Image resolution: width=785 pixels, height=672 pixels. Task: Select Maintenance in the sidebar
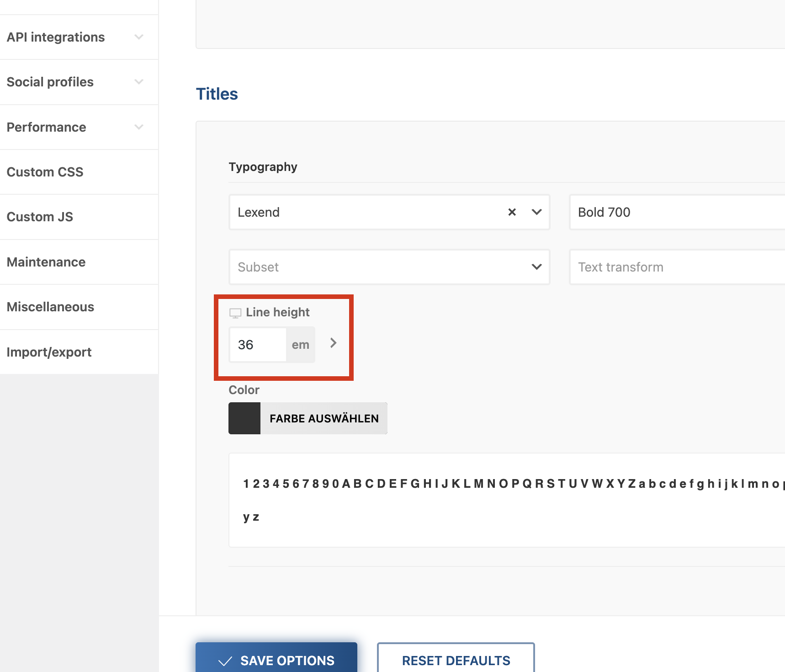(46, 262)
